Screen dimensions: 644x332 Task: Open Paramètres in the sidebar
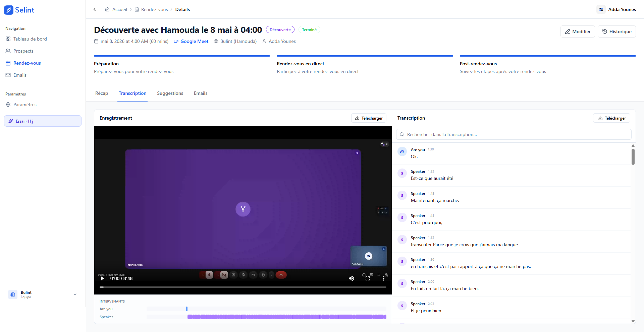pyautogui.click(x=43, y=105)
